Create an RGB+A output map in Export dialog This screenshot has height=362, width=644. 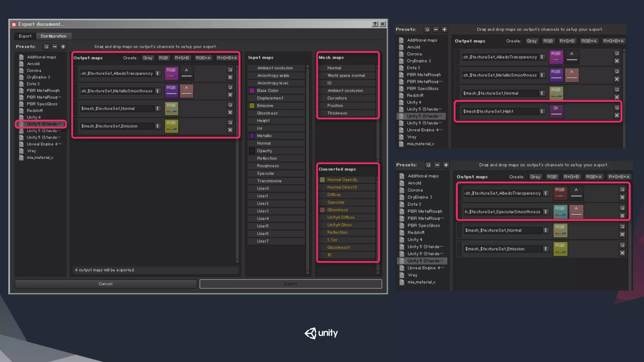point(203,58)
